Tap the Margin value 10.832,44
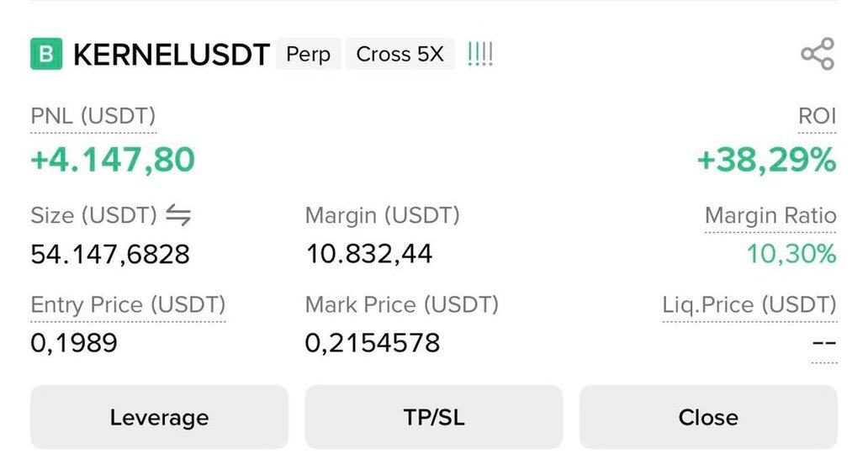 click(368, 253)
